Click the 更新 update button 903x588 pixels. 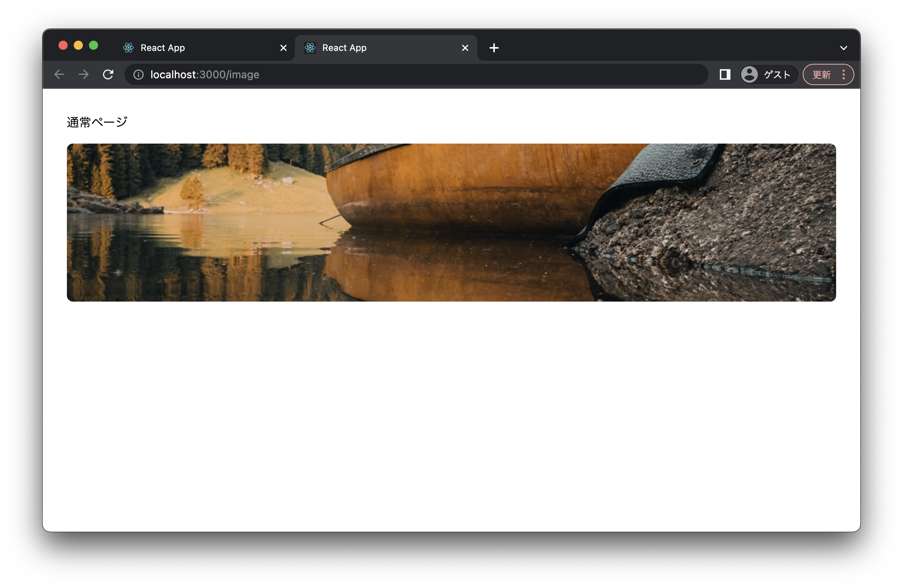[x=821, y=74]
